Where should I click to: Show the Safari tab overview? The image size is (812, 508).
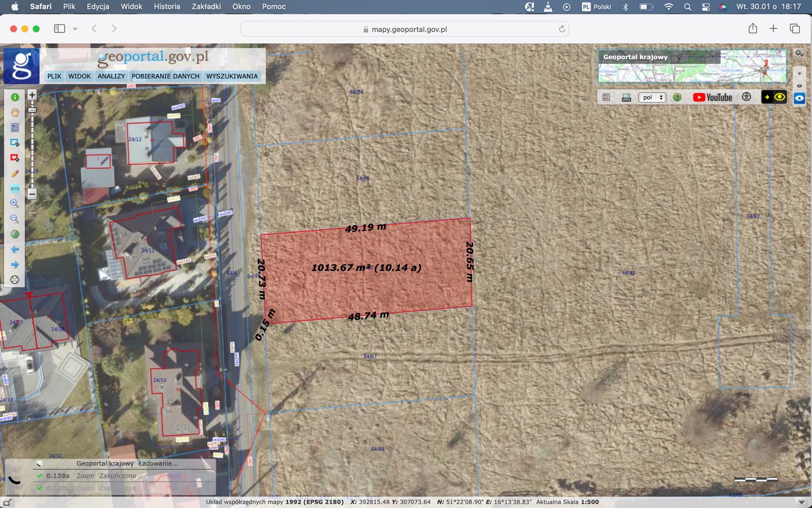[795, 28]
